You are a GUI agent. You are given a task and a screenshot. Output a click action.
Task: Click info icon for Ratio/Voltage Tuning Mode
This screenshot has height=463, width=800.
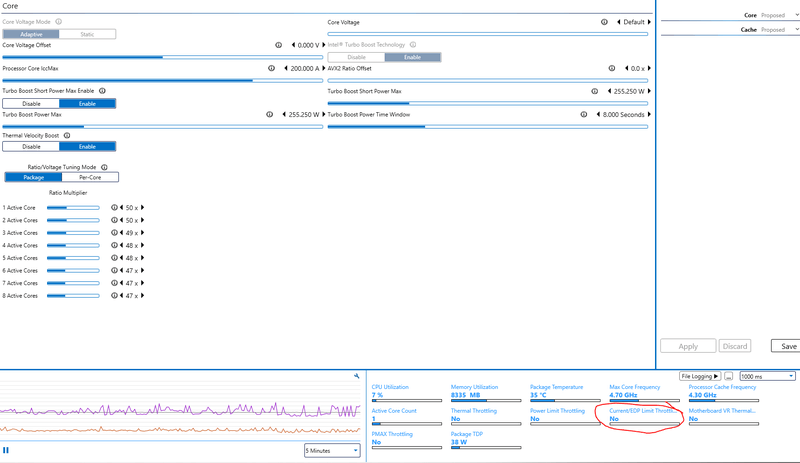[104, 167]
